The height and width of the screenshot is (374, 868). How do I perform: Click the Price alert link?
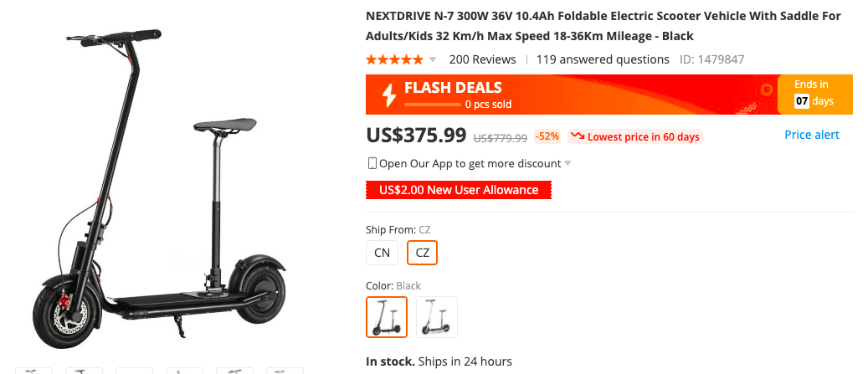[811, 135]
